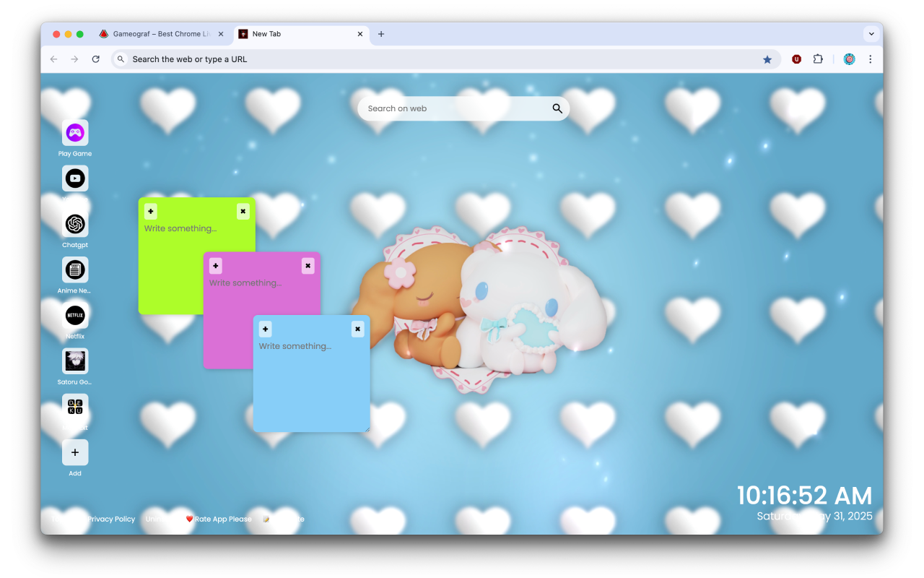Open a new tab with the plus button
Viewport: 924px width, 578px height.
pyautogui.click(x=381, y=33)
